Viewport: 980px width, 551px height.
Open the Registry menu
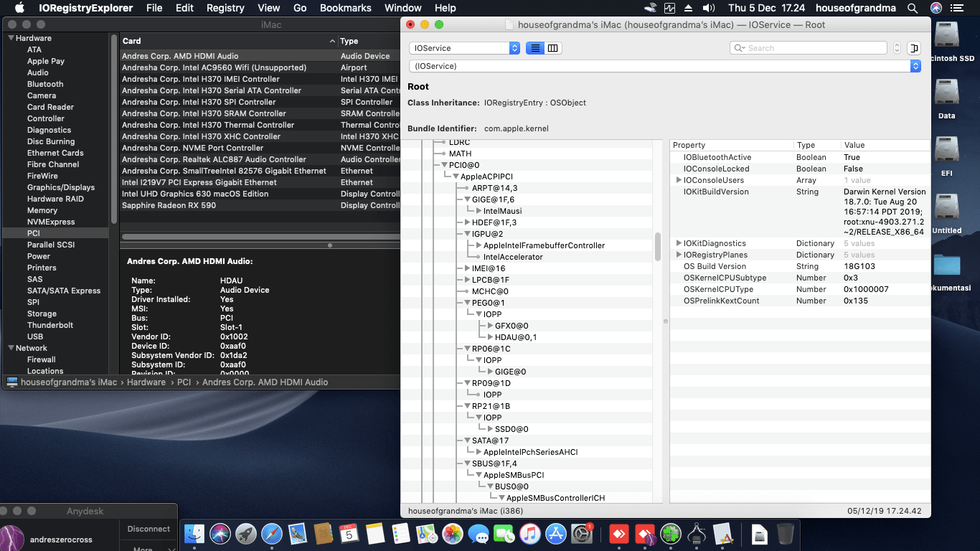tap(225, 8)
